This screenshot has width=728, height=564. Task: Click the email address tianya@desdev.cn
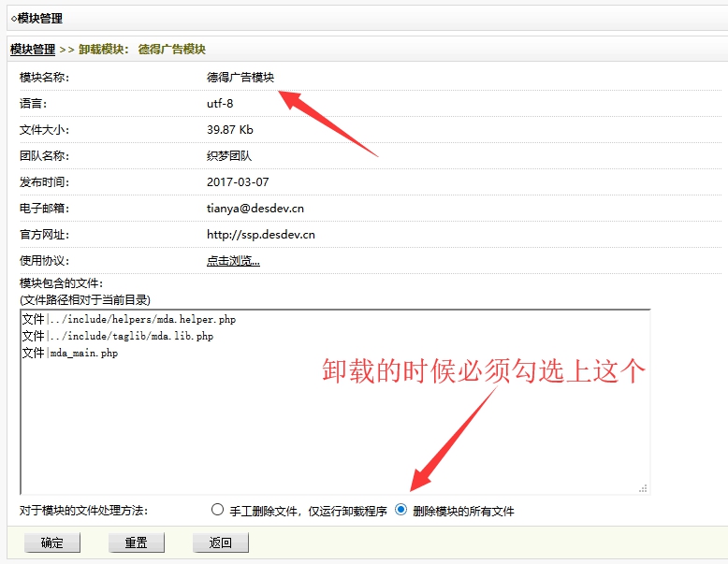tap(255, 209)
